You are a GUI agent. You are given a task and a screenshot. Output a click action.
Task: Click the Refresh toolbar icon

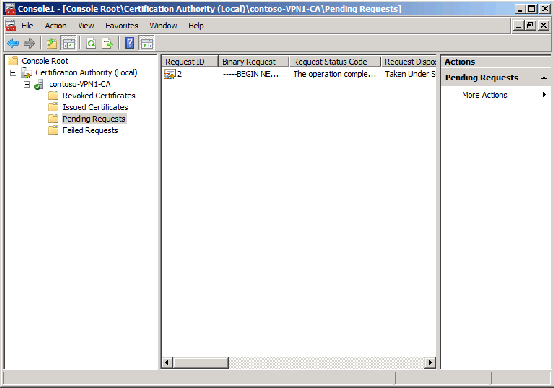[x=91, y=43]
